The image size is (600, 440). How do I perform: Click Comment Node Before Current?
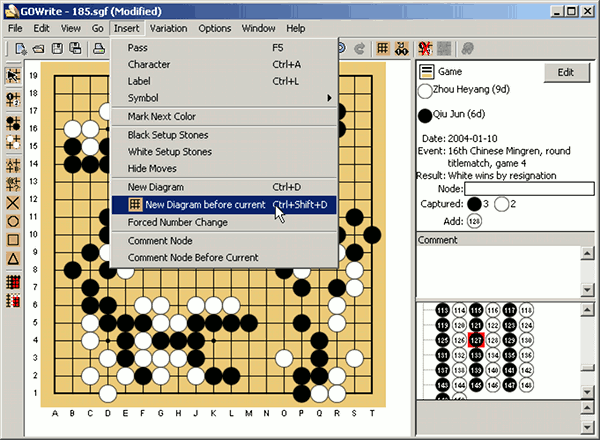coord(193,258)
